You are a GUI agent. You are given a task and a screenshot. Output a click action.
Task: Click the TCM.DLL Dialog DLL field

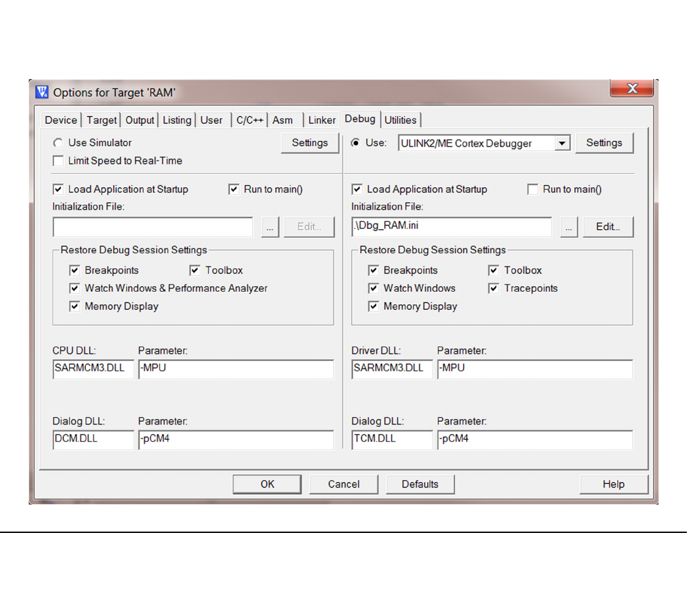click(392, 439)
